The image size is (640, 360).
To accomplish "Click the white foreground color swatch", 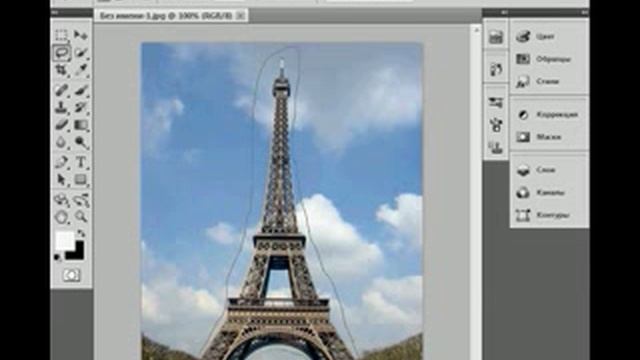I will 64,240.
